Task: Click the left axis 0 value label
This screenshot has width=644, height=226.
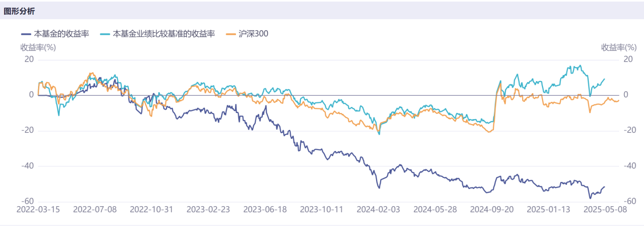Action: click(31, 95)
